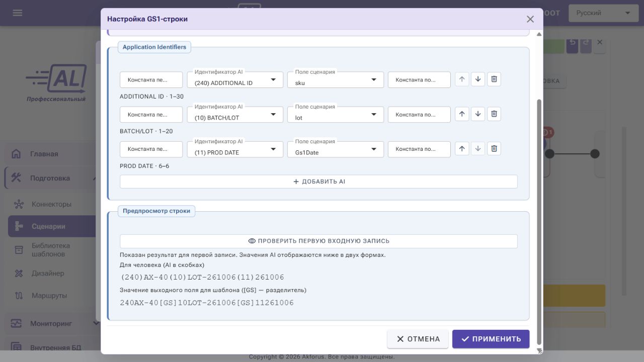The image size is (644, 362).
Task: Move BATCH/LOT row up
Action: [462, 114]
